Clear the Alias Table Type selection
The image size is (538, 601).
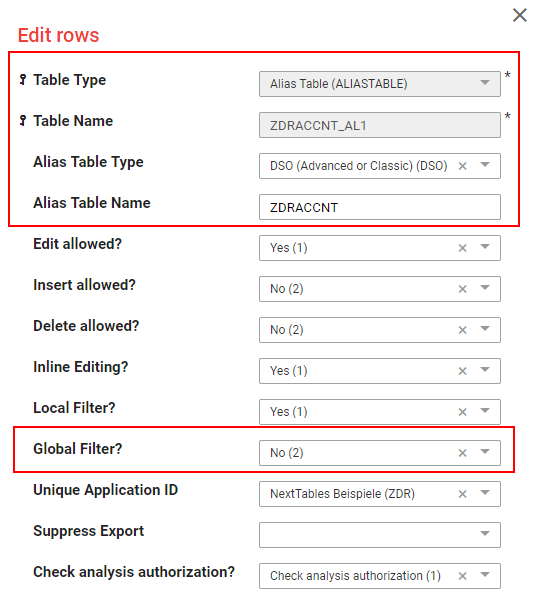463,166
